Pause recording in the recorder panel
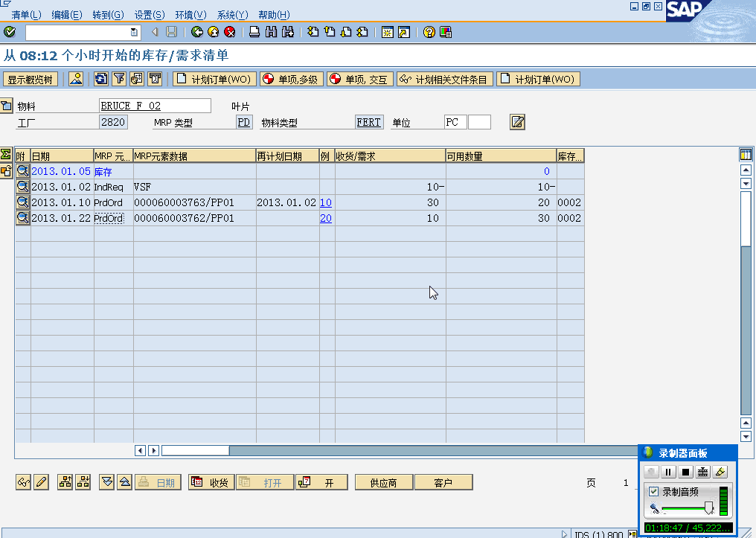This screenshot has height=538, width=756. (668, 472)
